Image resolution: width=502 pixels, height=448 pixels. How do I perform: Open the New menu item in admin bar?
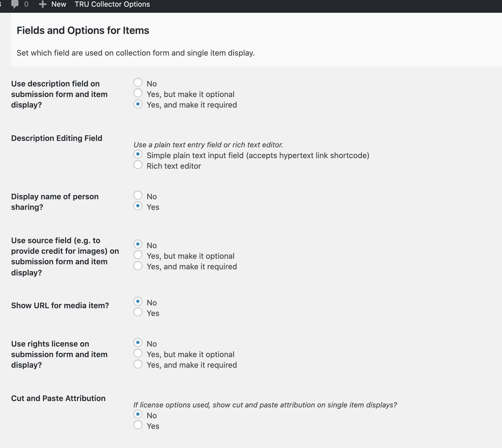point(59,4)
